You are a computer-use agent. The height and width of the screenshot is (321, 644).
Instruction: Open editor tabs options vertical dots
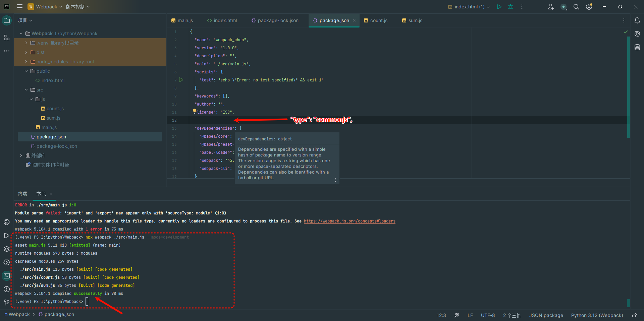[x=624, y=20]
